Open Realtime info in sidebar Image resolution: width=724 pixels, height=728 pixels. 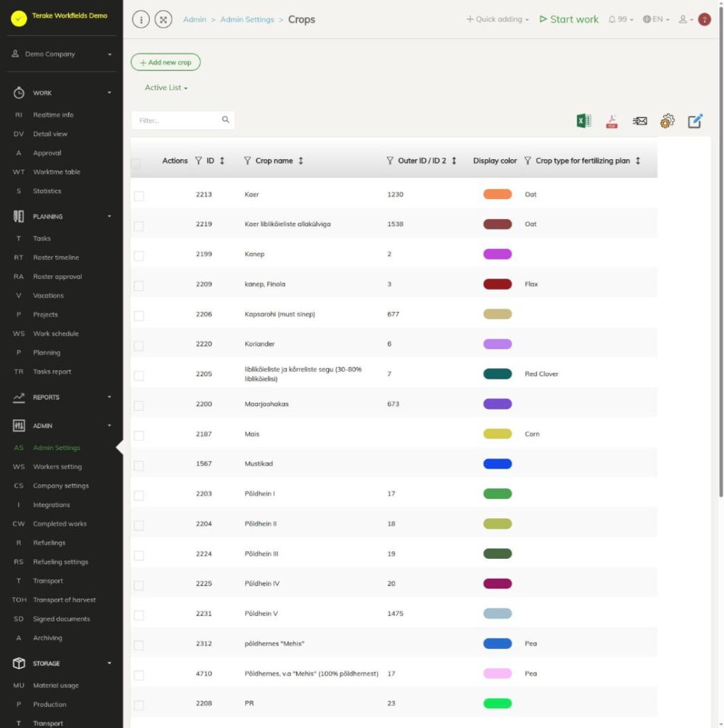[x=53, y=114]
